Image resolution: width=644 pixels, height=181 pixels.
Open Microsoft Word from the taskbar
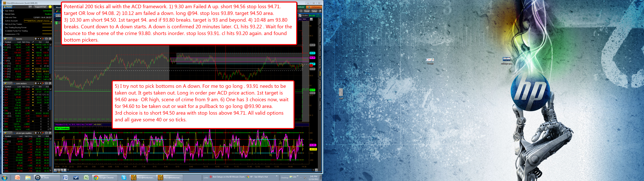pos(66,177)
